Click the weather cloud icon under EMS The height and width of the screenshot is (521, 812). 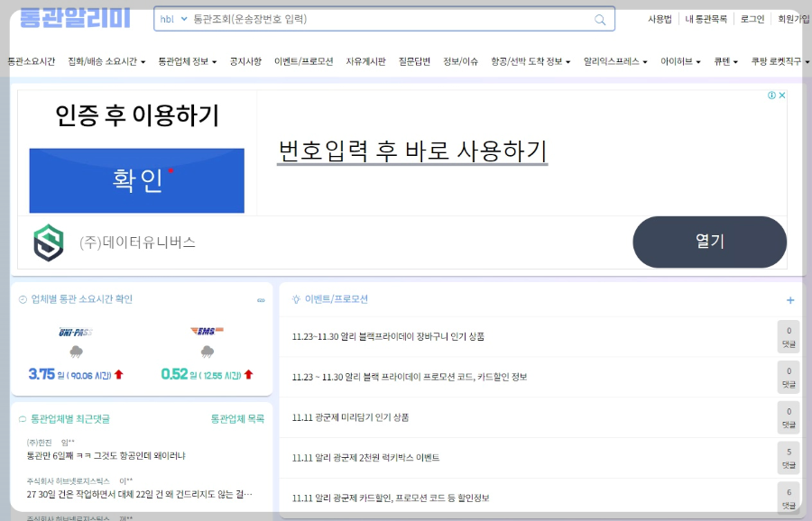click(x=208, y=352)
